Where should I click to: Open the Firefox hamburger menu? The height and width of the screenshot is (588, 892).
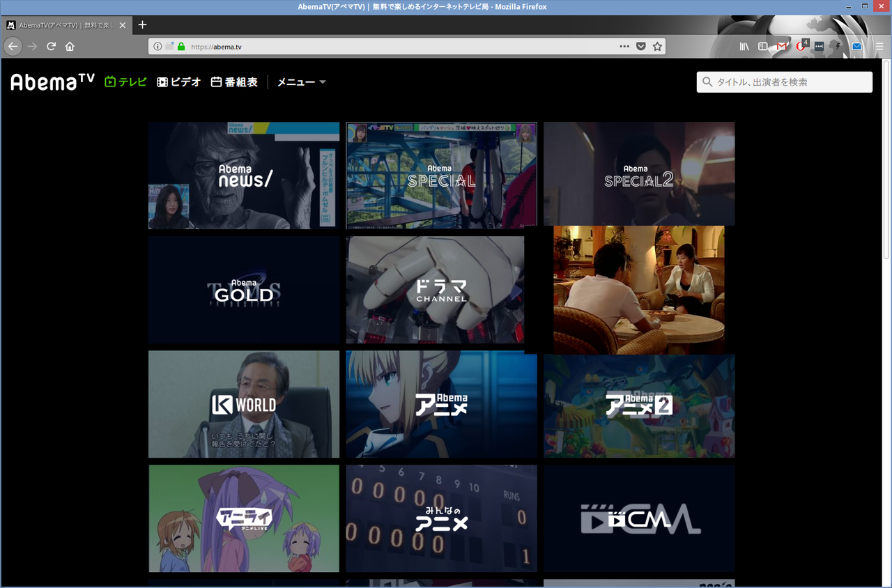(878, 47)
